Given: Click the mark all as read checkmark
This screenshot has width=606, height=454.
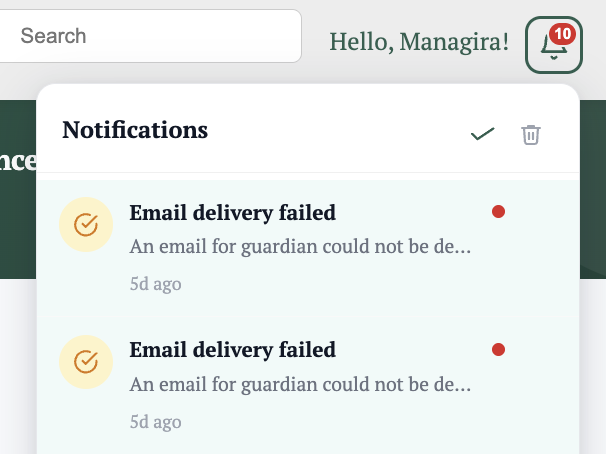Looking at the screenshot, I should tap(482, 134).
